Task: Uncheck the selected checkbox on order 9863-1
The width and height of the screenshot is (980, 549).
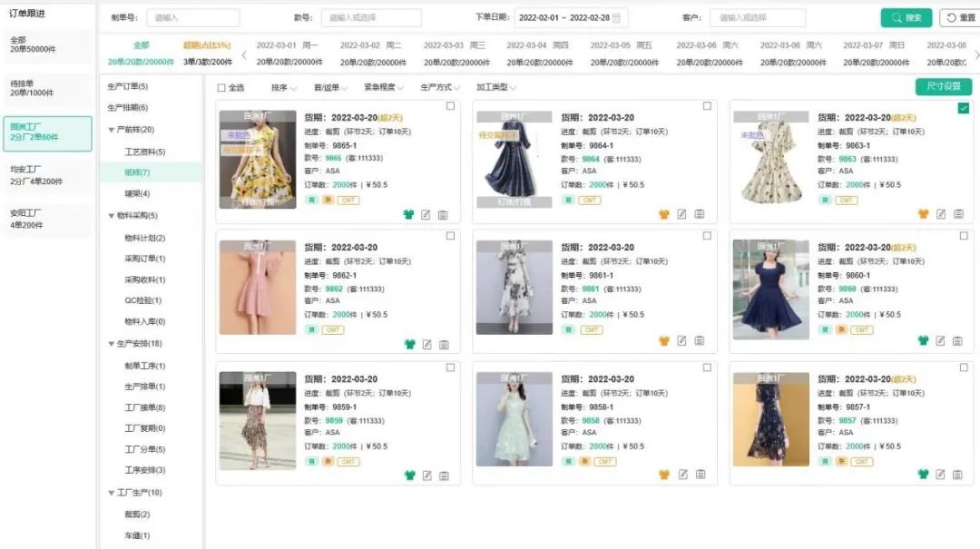Action: (x=963, y=108)
